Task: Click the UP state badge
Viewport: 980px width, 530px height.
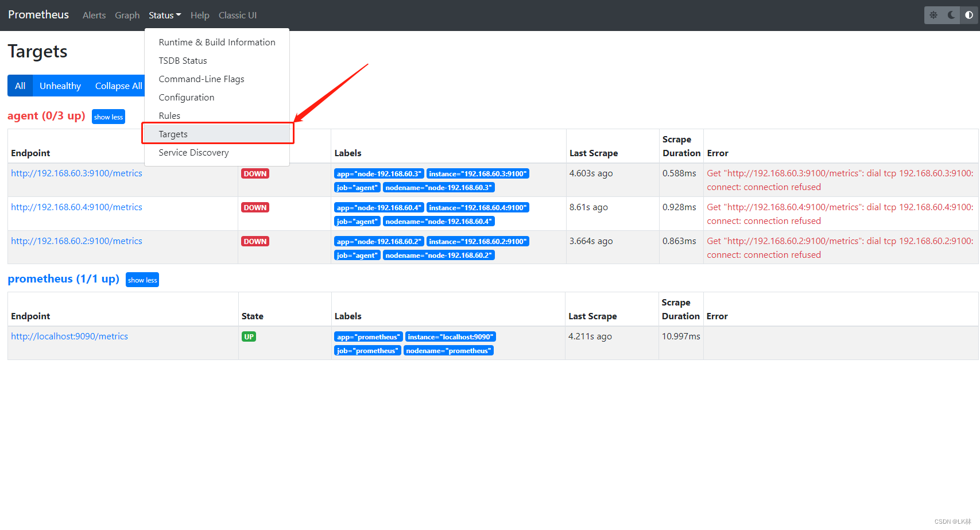Action: coord(249,337)
